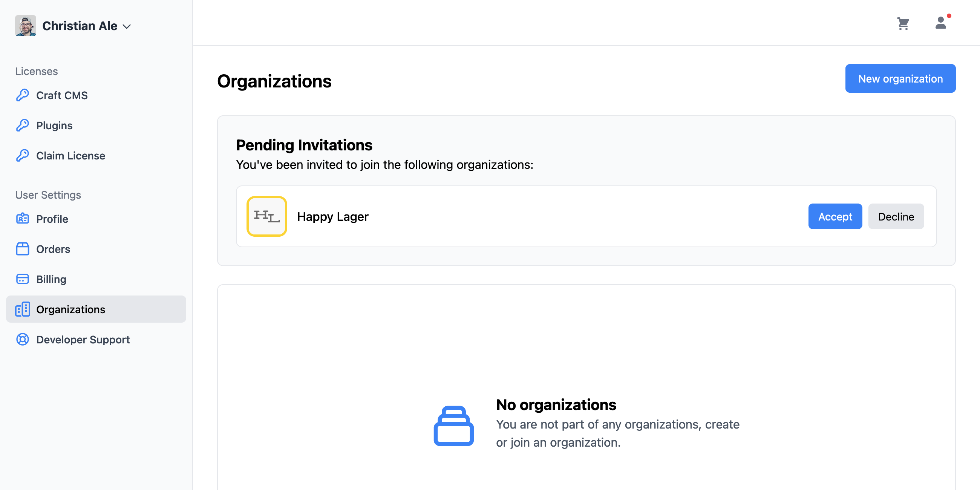Click the No organizations heading
This screenshot has height=490, width=980.
tap(556, 404)
